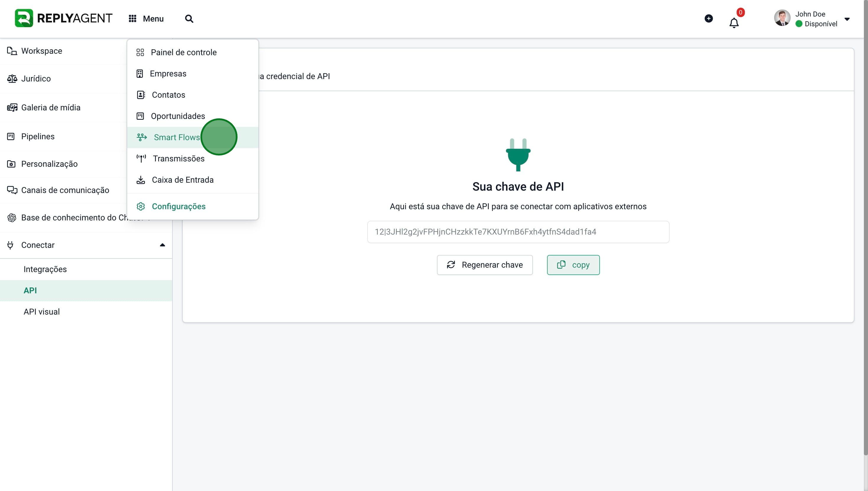Open the Pipelines sidebar section

pos(63,137)
